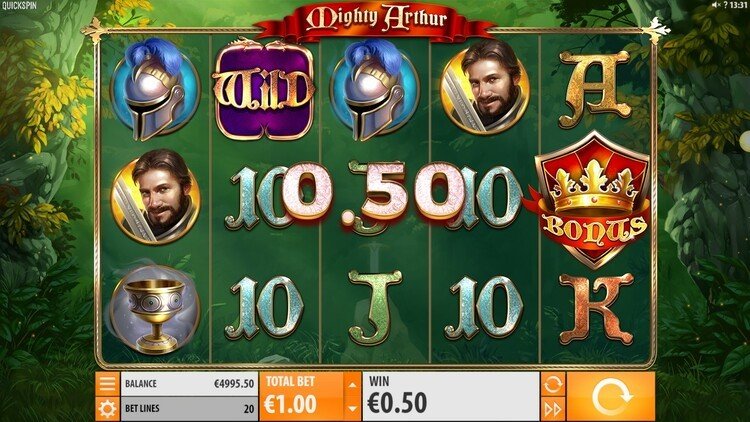Viewport: 750px width, 422px height.
Task: Click the golden chalice symbol
Action: pos(154,309)
